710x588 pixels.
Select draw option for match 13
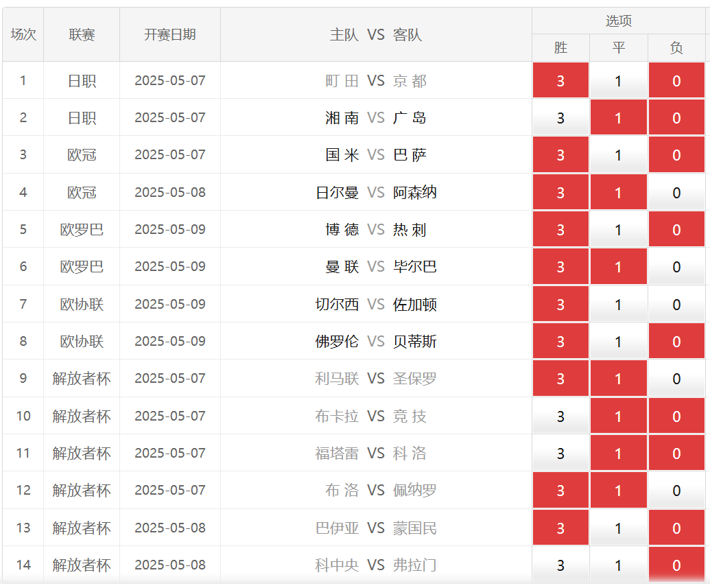click(618, 528)
